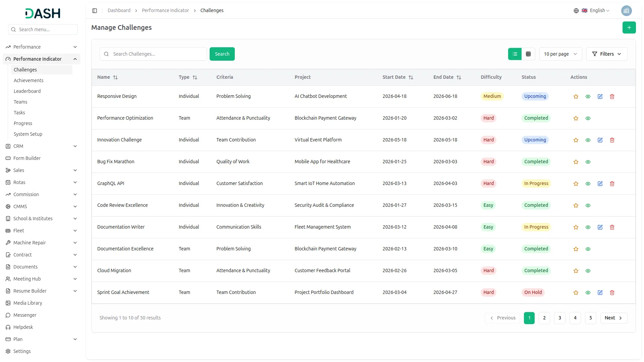Image resolution: width=644 pixels, height=362 pixels.
Task: View the Bug Fix Marathon challenge
Action: tap(588, 162)
